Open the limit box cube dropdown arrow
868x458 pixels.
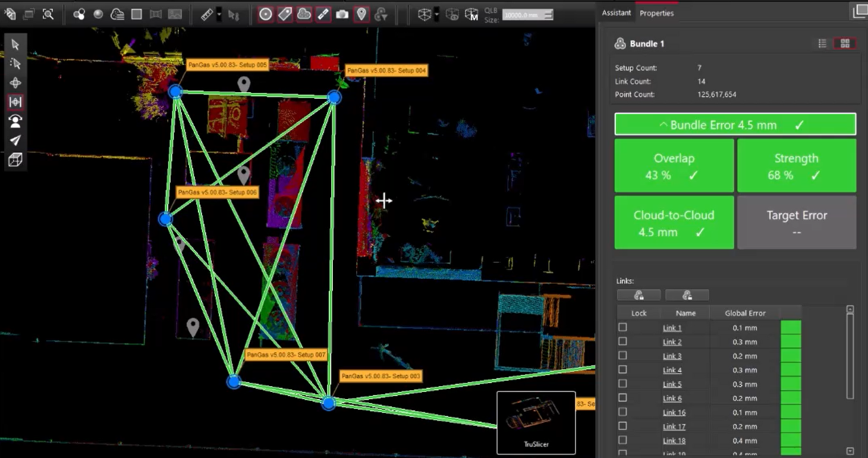pos(437,14)
